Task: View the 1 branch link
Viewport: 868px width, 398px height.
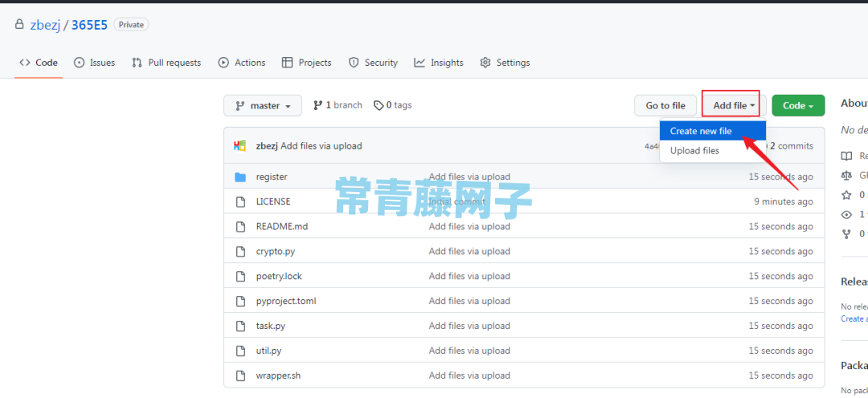Action: (338, 105)
